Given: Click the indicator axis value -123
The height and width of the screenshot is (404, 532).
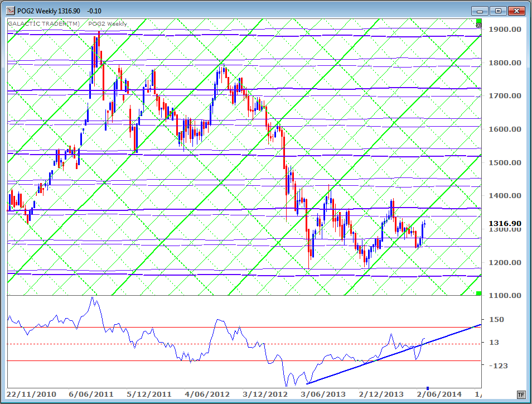Looking at the screenshot, I should 499,365.
